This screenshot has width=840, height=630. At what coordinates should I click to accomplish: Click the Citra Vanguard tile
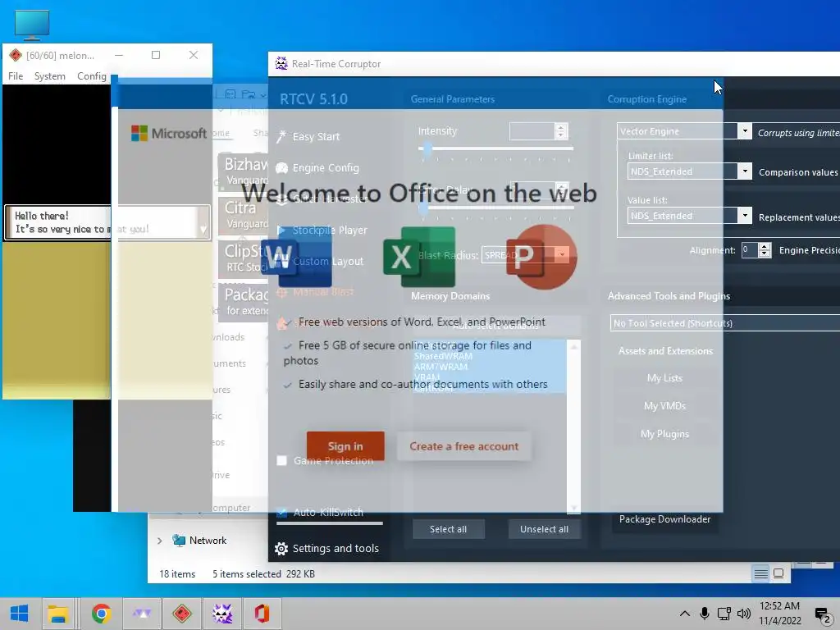click(244, 214)
